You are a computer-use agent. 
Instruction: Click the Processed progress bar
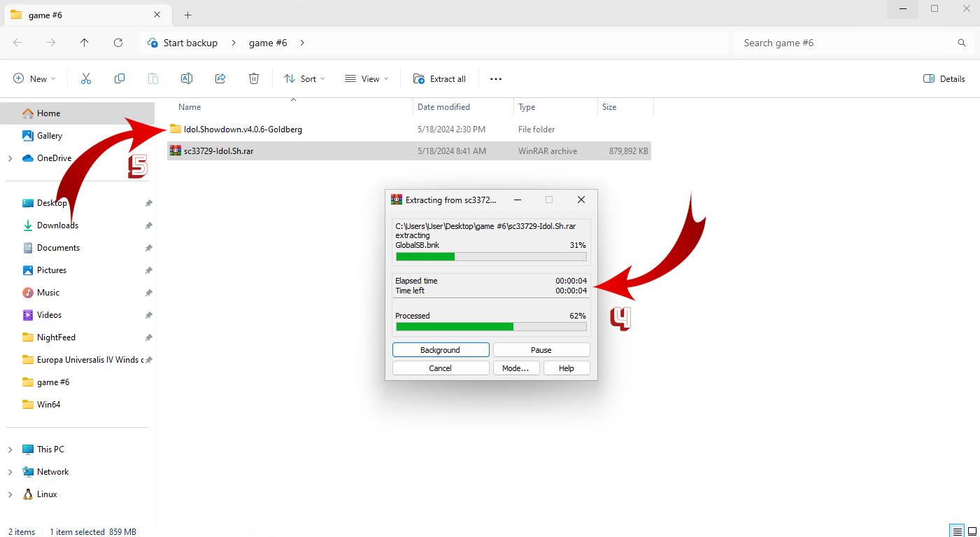[x=491, y=326]
